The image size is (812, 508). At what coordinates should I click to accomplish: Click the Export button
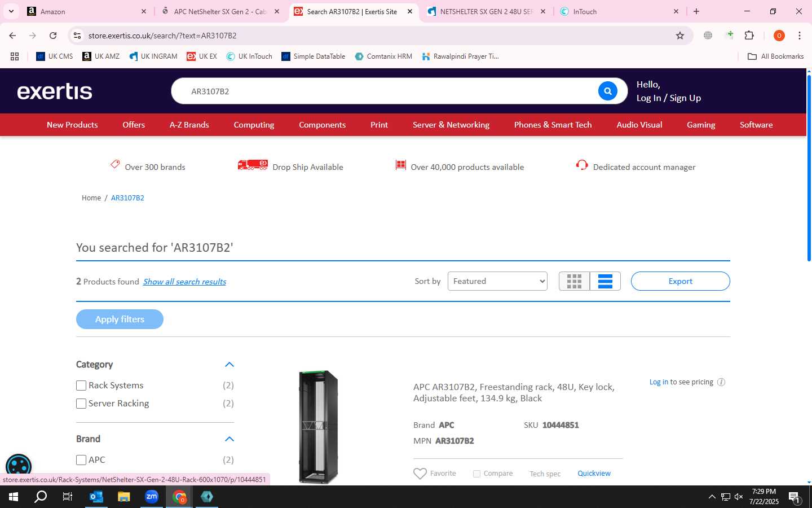[x=680, y=281]
